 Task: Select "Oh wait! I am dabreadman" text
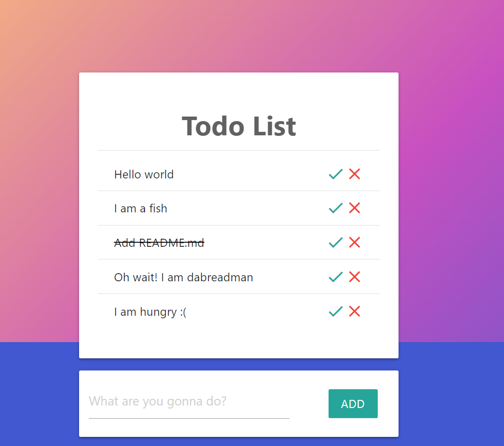tap(184, 277)
